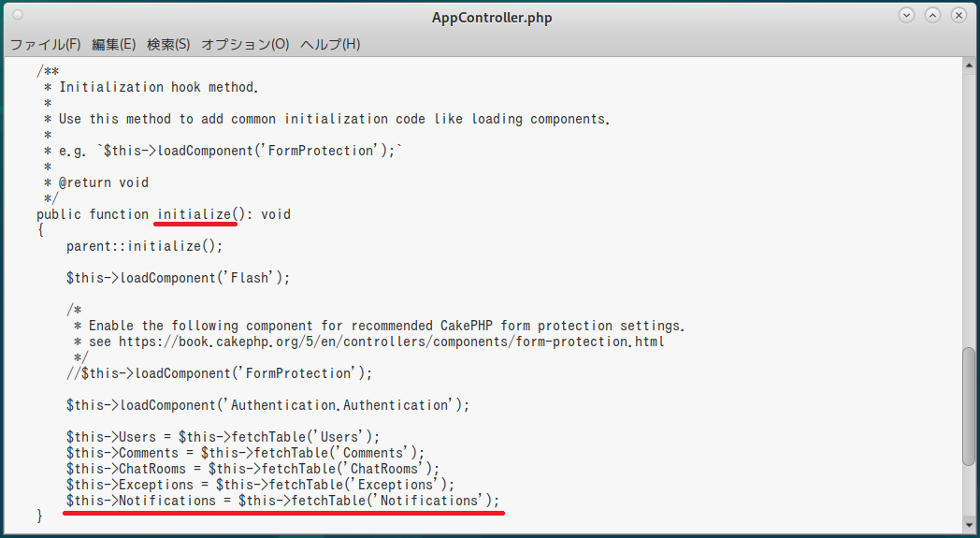Viewport: 980px width, 538px height.
Task: Click the vertical scrollbar thumb
Action: pos(969,406)
